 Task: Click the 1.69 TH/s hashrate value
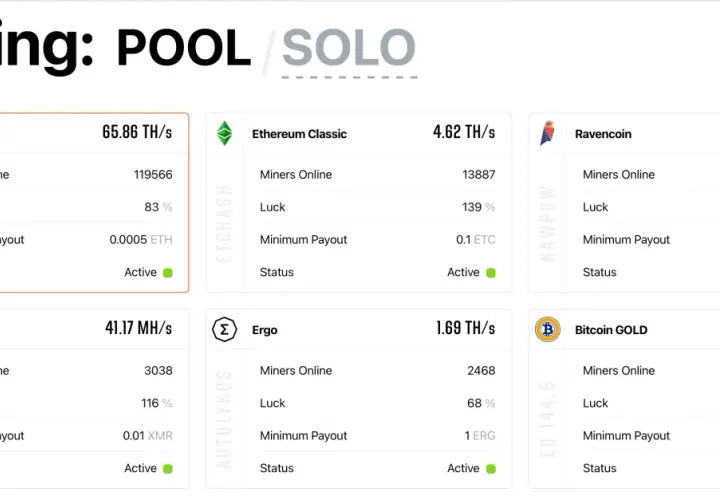(466, 328)
